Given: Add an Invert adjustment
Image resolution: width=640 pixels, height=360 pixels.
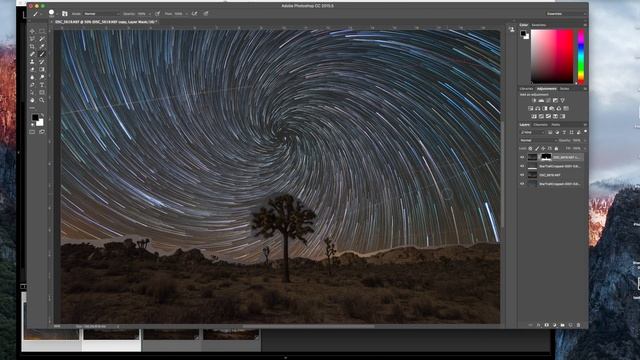Looking at the screenshot, I should point(534,116).
